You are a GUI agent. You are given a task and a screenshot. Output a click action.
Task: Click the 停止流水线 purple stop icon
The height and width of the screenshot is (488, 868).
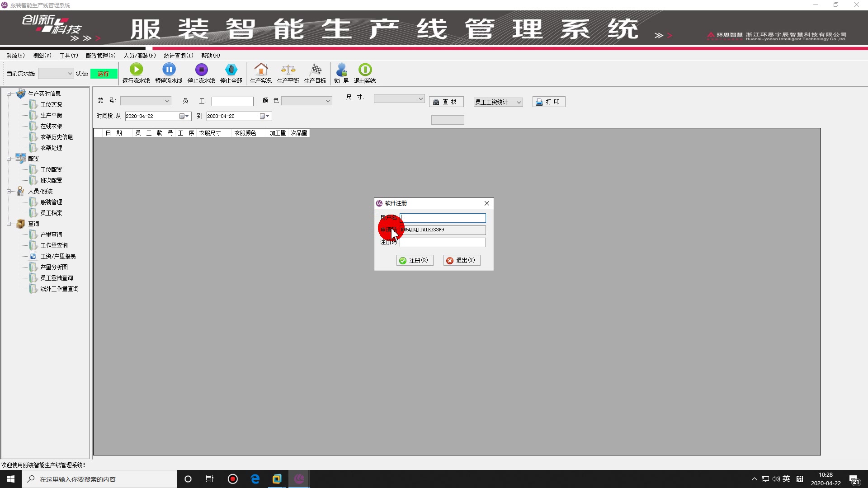point(201,70)
